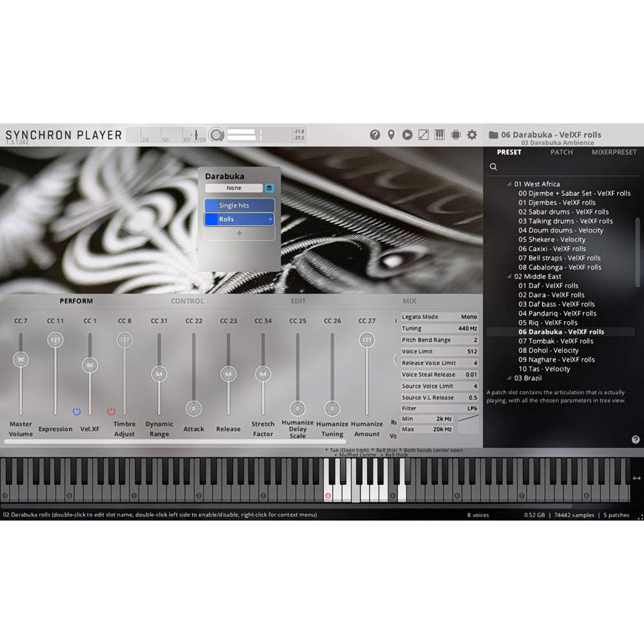Collapse the 01 West Africa folder
The image size is (644, 644).
pos(509,184)
